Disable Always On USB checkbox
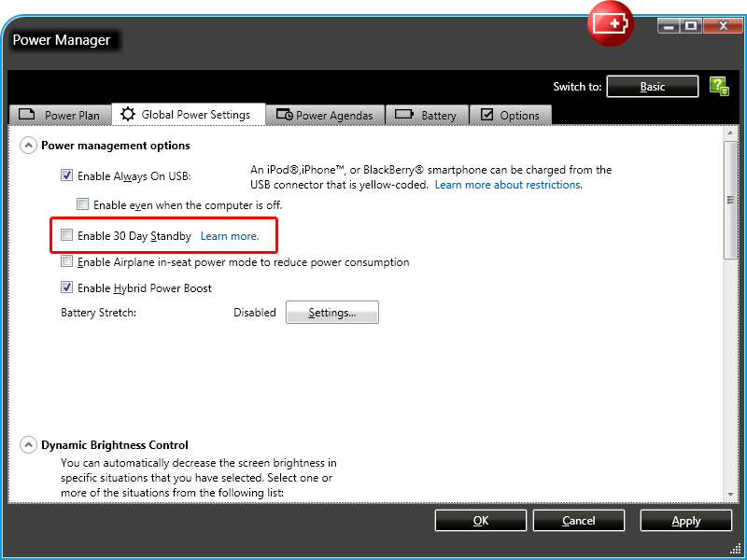 pos(67,175)
